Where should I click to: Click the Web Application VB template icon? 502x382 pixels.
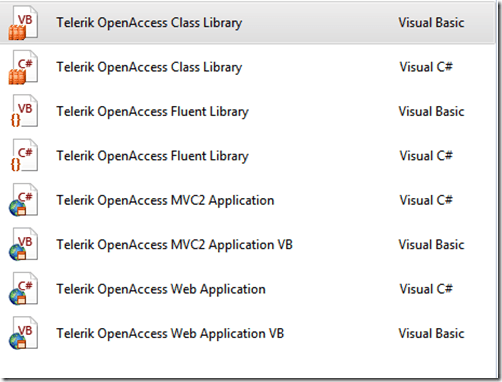[x=23, y=333]
